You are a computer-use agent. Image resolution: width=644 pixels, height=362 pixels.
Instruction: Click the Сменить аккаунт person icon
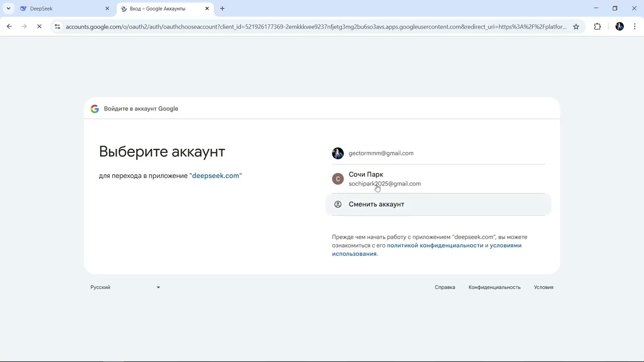pos(338,204)
